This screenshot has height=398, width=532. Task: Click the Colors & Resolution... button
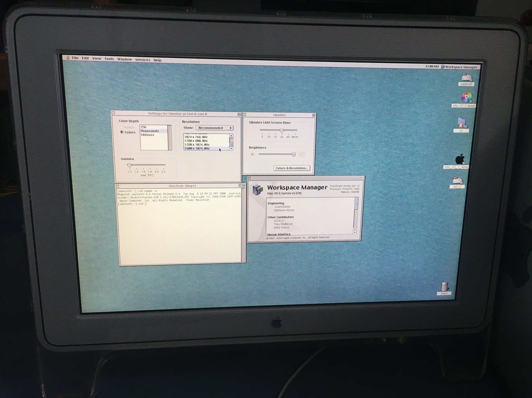[x=292, y=168]
